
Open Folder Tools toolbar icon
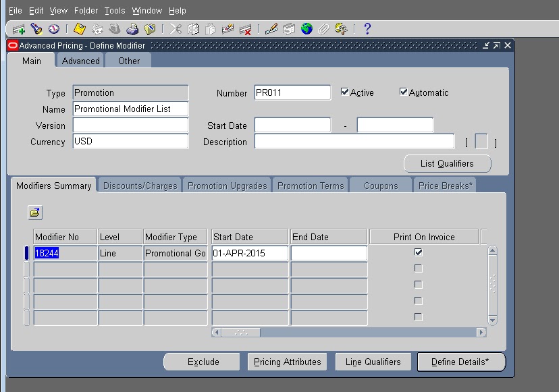(x=341, y=29)
